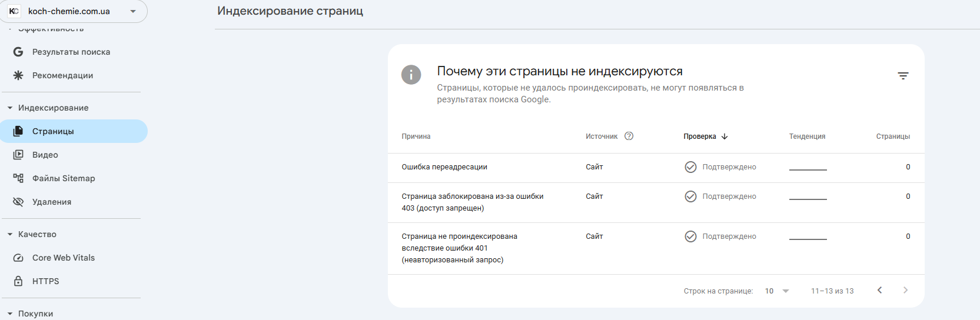Collapse the Индексирование section
The height and width of the screenshot is (320, 980).
pos(10,108)
